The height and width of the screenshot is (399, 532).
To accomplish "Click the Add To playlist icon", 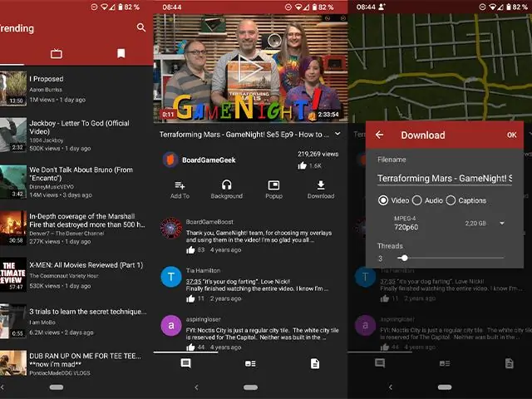I will [180, 185].
